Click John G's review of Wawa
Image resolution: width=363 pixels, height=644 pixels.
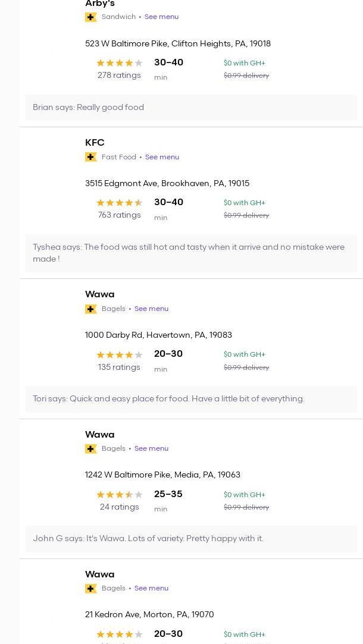(x=148, y=539)
